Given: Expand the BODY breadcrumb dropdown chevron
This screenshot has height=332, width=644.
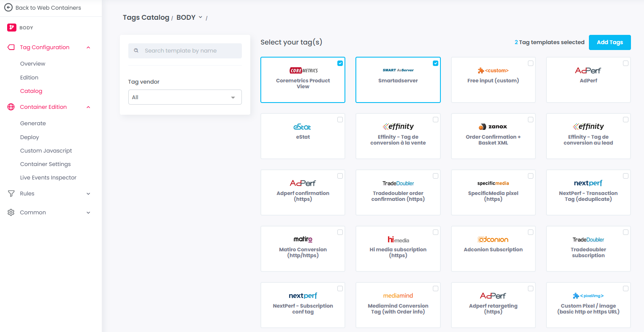Looking at the screenshot, I should point(201,17).
